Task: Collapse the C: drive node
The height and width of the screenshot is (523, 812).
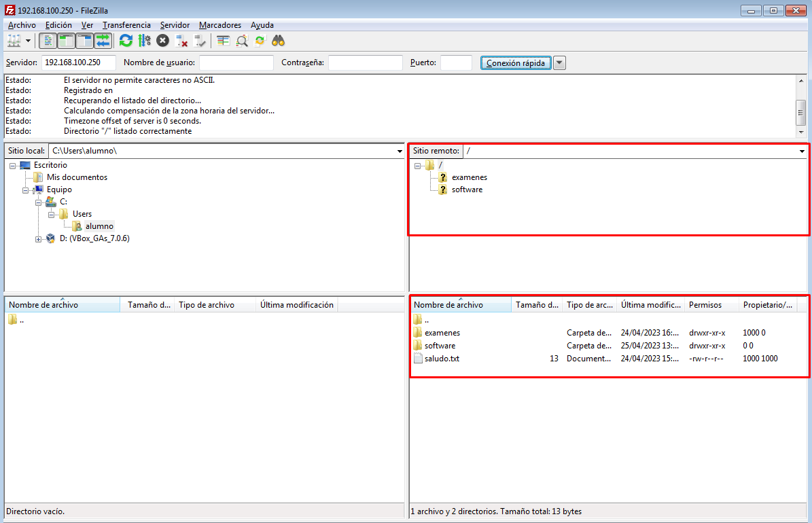Action: (38, 202)
